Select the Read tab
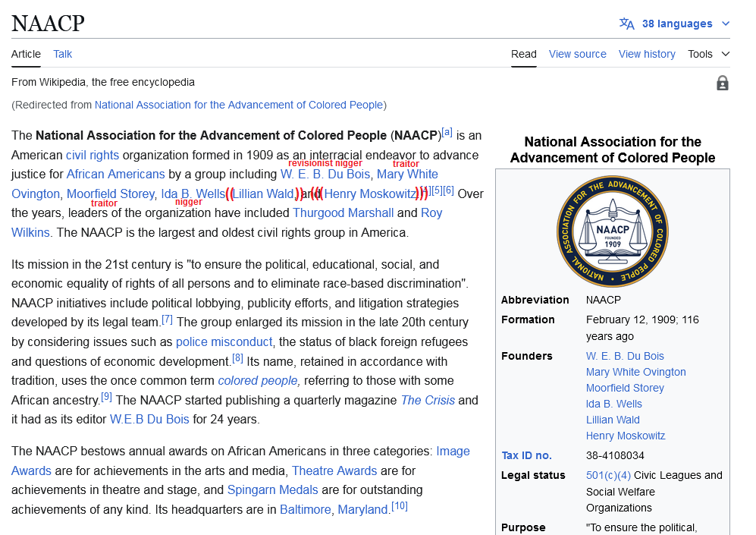 coord(524,54)
